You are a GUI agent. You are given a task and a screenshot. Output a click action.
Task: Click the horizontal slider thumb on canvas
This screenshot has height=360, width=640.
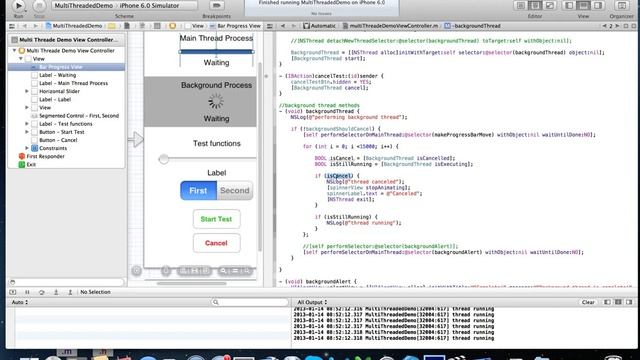point(164,159)
